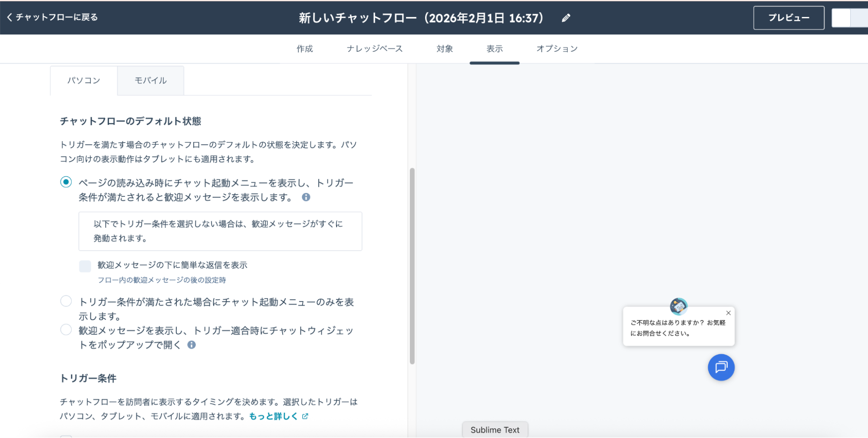Select radio for showing launcher on page load
Viewport: 868px width, 438px height.
click(66, 182)
